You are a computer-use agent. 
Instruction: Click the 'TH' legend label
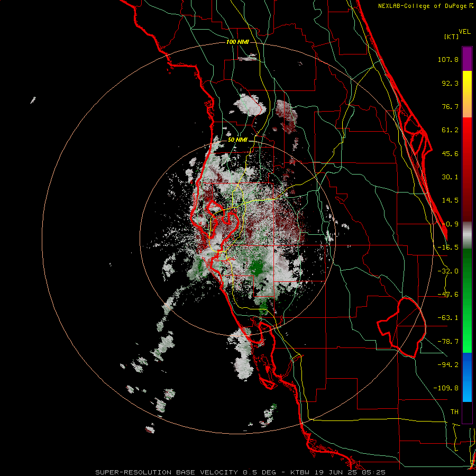click(454, 412)
